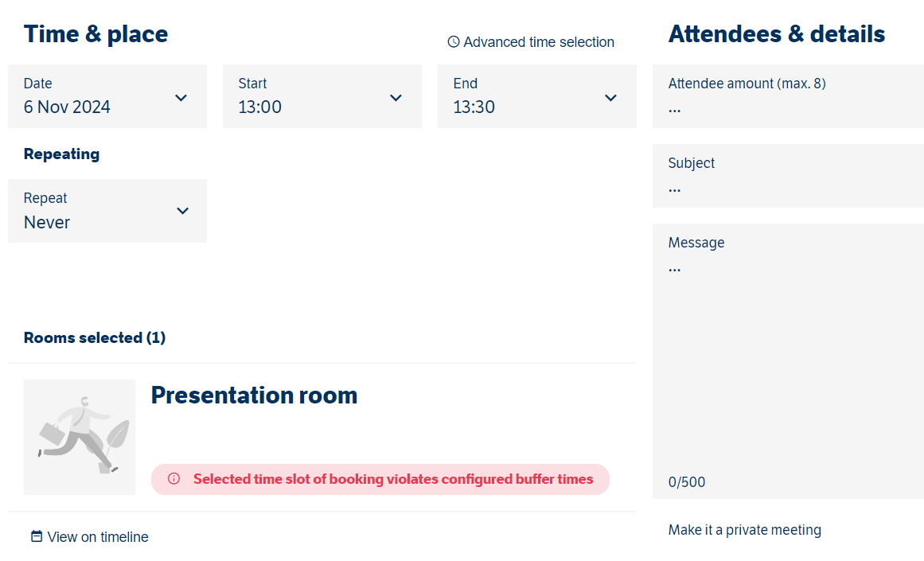Screen dimensions: 924x561
Task: Click inside the Message text area
Action: pos(788,361)
